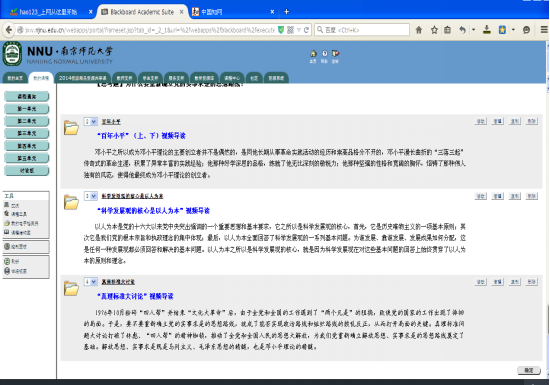Select the 我的主页 navigation tab
Viewport: 550px width, 385px height.
tap(15, 78)
